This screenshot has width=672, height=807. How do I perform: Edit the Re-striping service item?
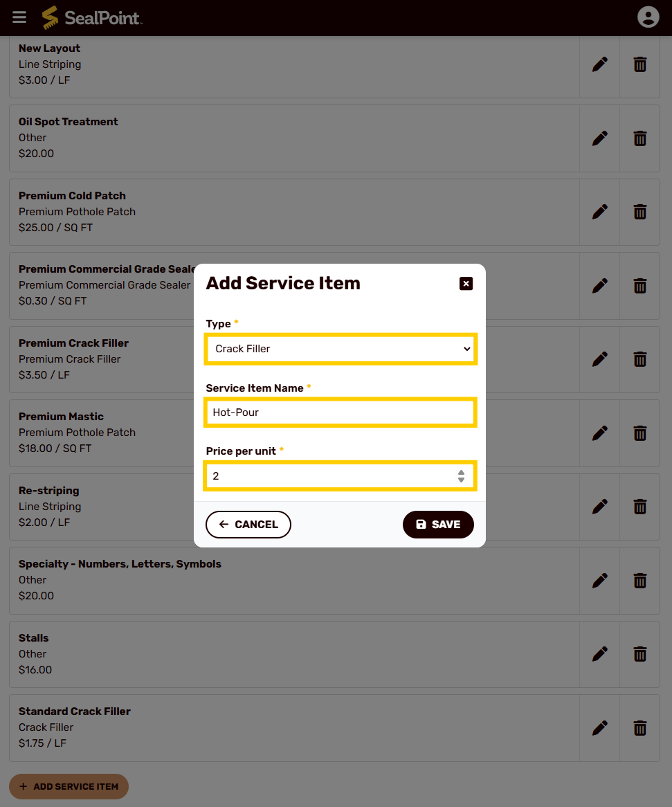pyautogui.click(x=599, y=507)
